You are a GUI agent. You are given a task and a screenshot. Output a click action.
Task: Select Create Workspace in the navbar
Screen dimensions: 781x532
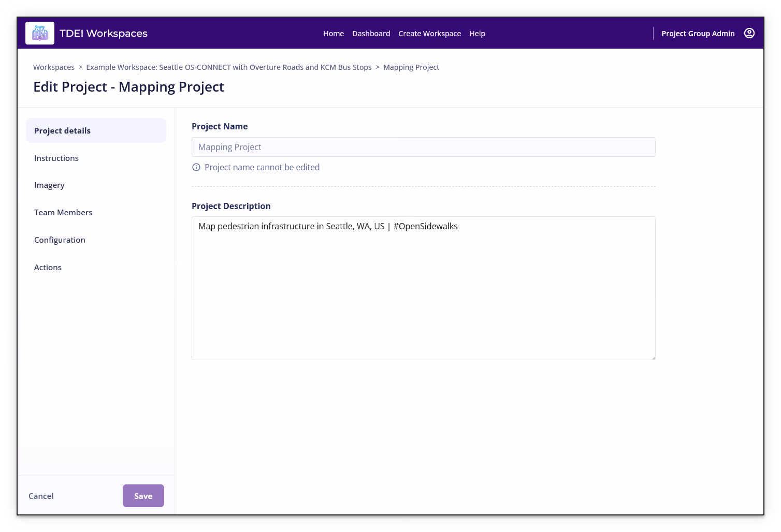[x=430, y=34]
